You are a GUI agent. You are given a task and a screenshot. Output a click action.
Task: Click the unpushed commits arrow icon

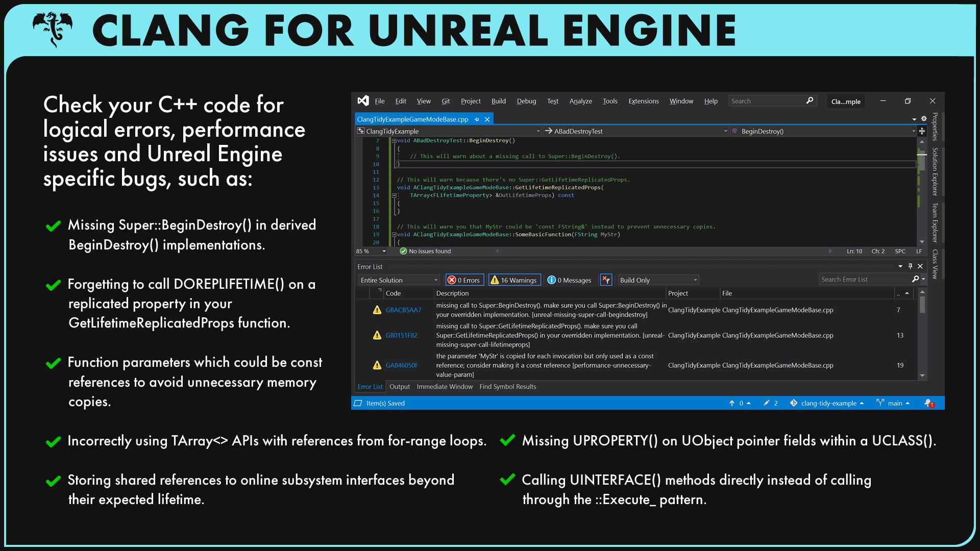pos(731,403)
